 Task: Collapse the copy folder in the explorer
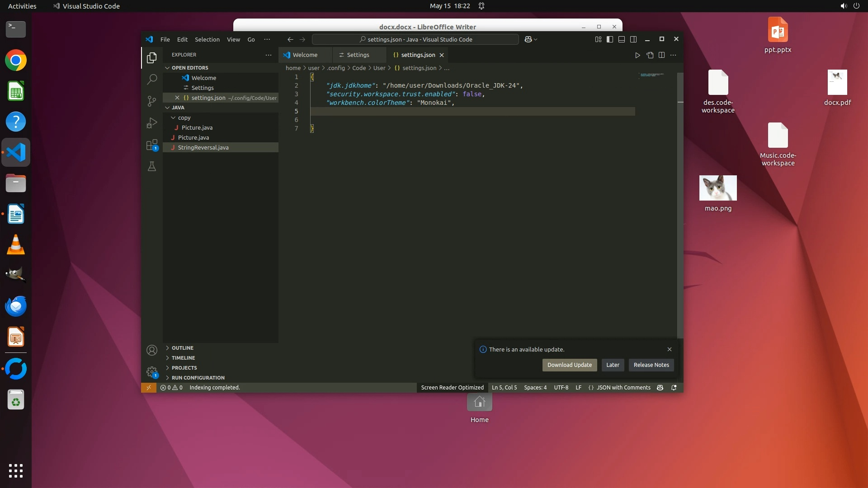coord(173,117)
